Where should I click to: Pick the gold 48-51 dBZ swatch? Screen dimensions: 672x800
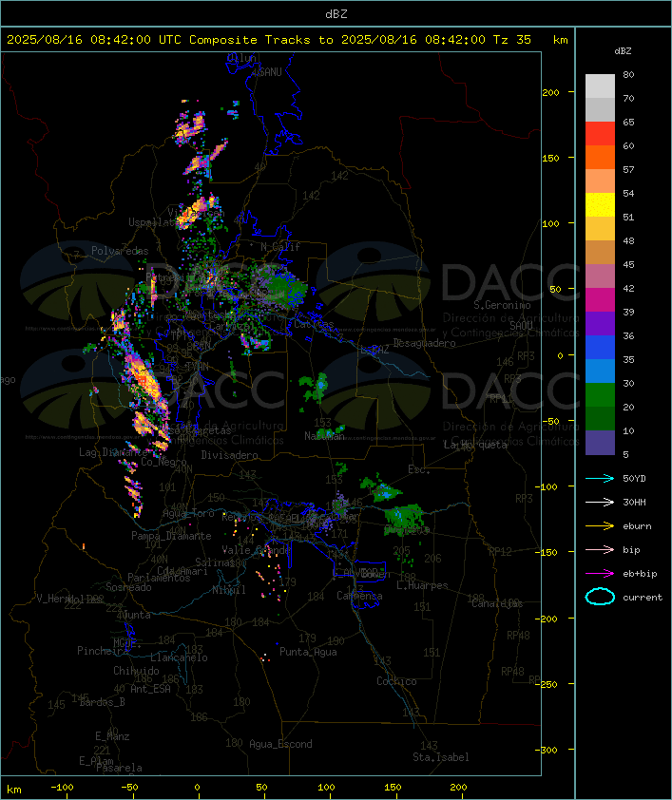600,229
